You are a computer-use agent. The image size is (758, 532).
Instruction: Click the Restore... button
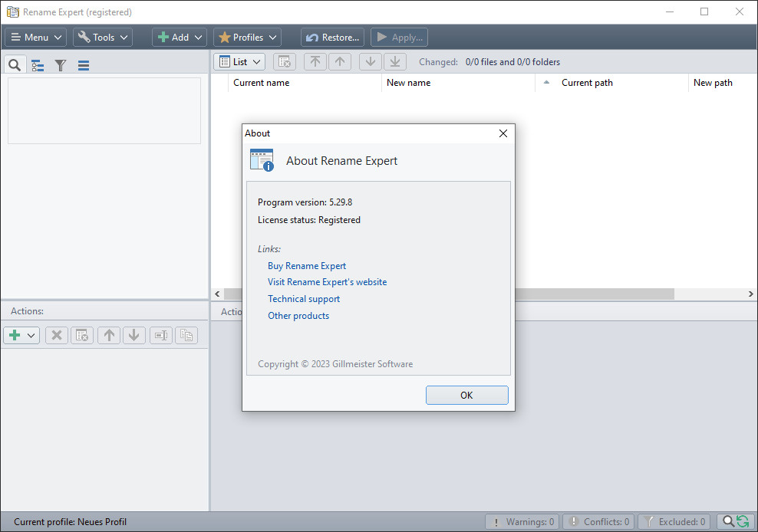[333, 38]
